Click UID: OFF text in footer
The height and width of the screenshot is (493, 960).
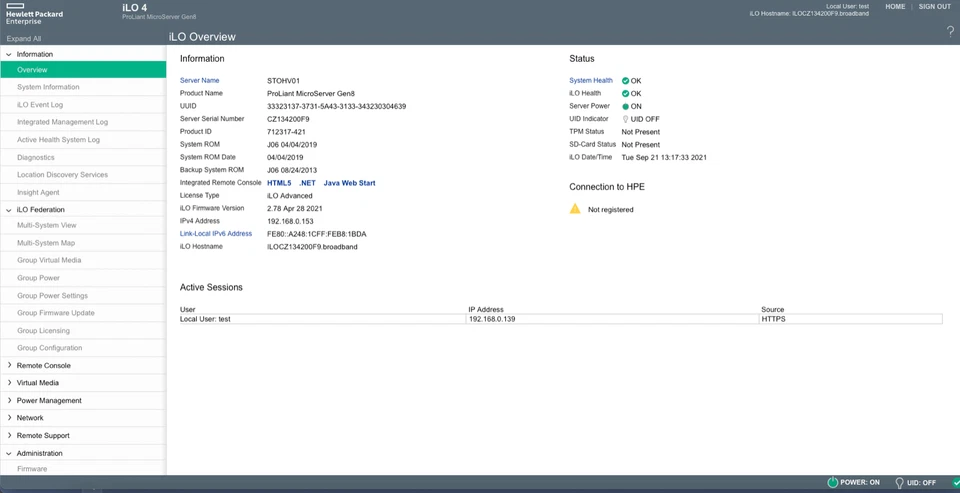point(921,483)
